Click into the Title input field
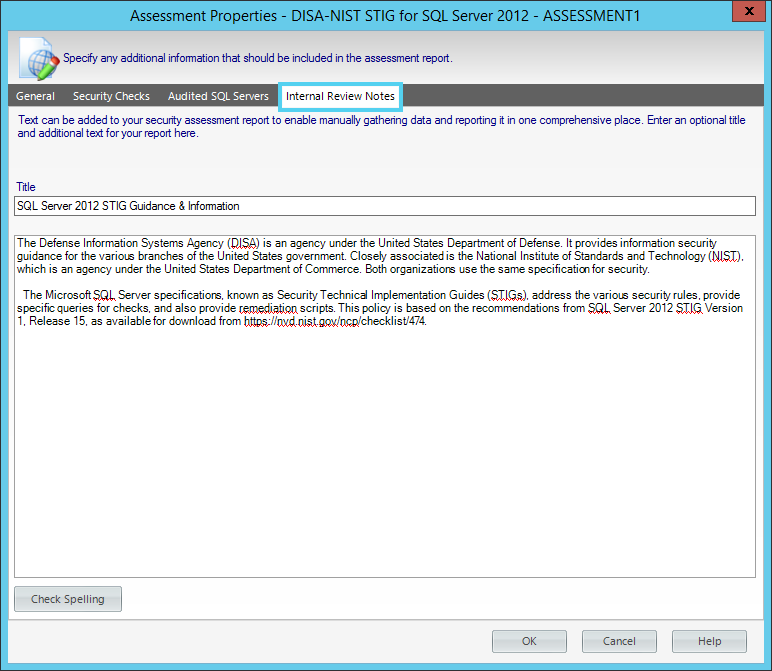772x671 pixels. click(385, 206)
